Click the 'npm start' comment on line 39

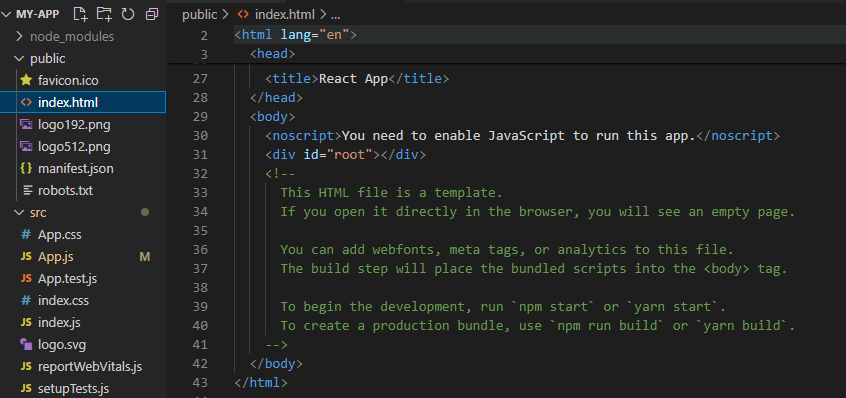point(503,307)
